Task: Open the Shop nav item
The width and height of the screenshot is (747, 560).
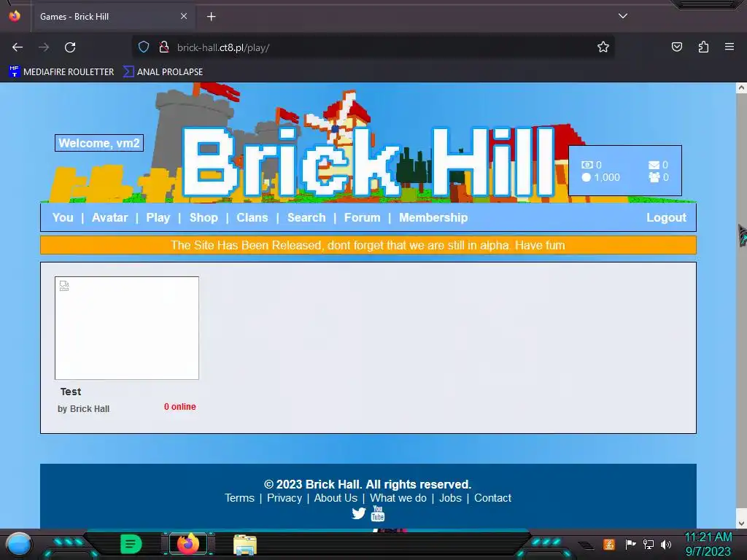Action: tap(204, 217)
